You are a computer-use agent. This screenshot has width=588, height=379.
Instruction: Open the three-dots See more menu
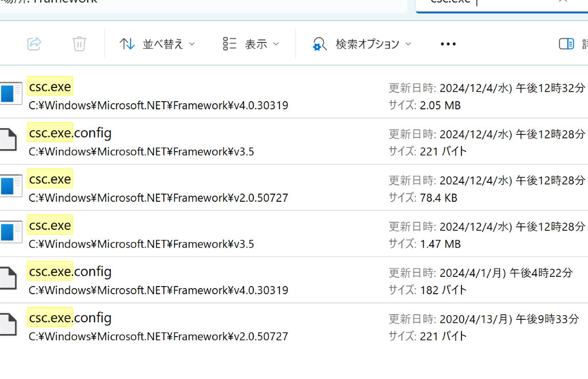pos(448,44)
